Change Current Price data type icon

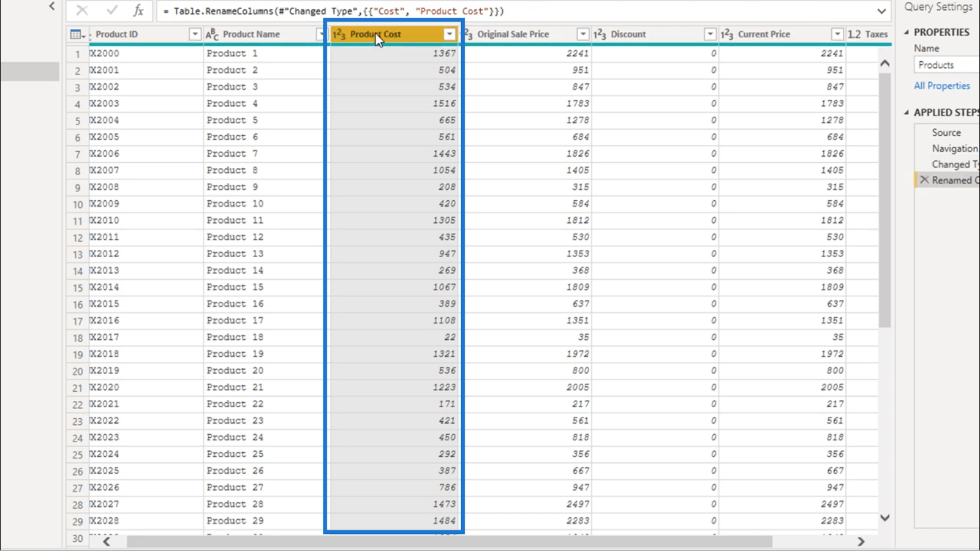point(727,34)
